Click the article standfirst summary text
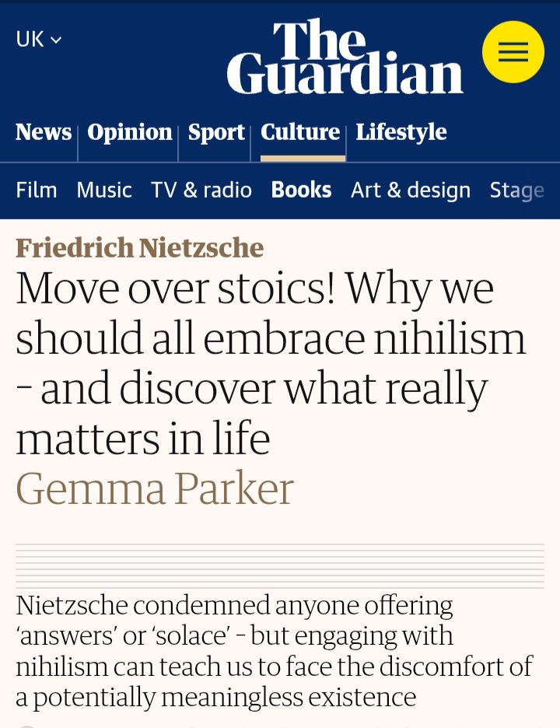Screen dimensions: 560x728 click(272, 651)
